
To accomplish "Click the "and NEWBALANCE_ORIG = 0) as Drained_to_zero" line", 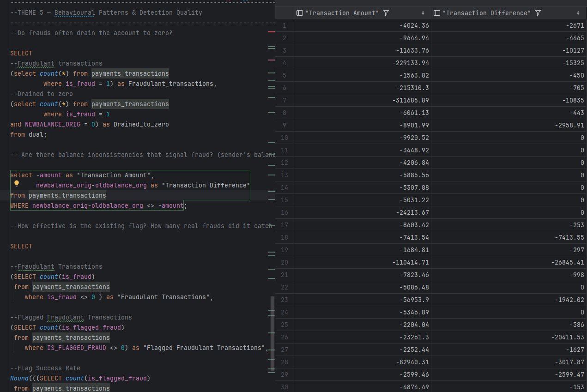I will pyautogui.click(x=90, y=124).
